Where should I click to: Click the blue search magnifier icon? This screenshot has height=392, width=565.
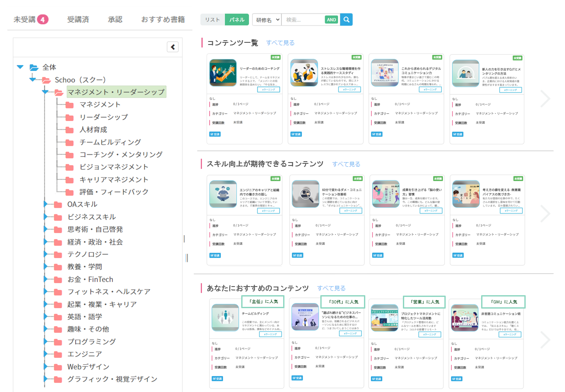[347, 19]
